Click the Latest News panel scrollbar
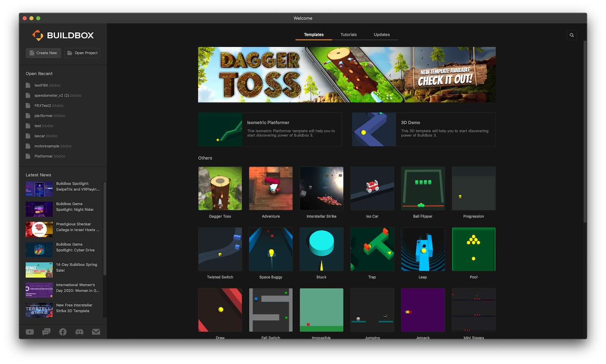The width and height of the screenshot is (606, 364). pos(105,228)
